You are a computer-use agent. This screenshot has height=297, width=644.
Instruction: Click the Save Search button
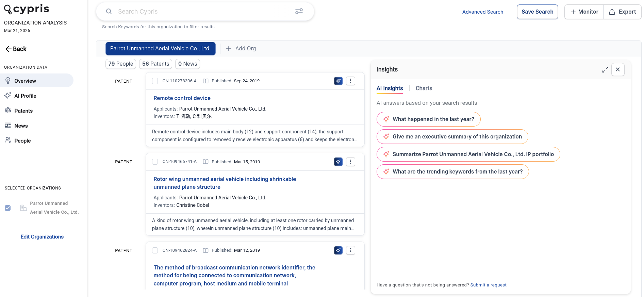pos(537,12)
